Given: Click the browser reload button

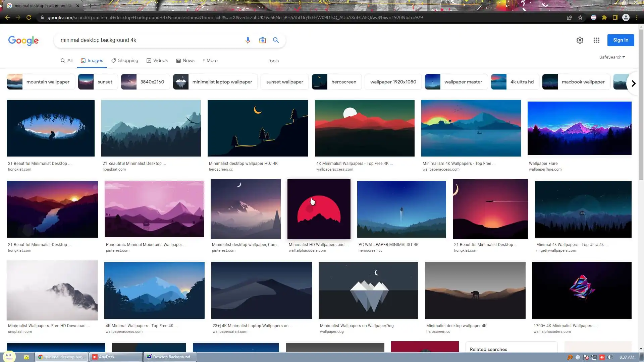Looking at the screenshot, I should point(29,17).
